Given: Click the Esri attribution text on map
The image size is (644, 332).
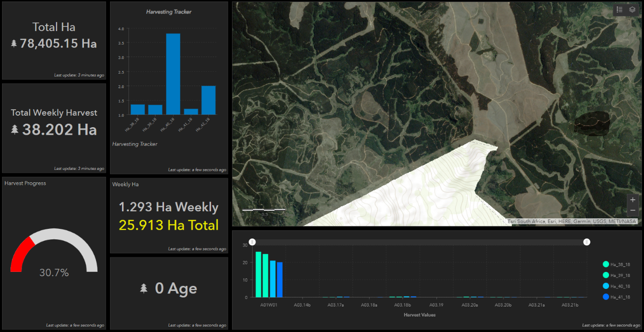Looking at the screenshot, I should 571,221.
